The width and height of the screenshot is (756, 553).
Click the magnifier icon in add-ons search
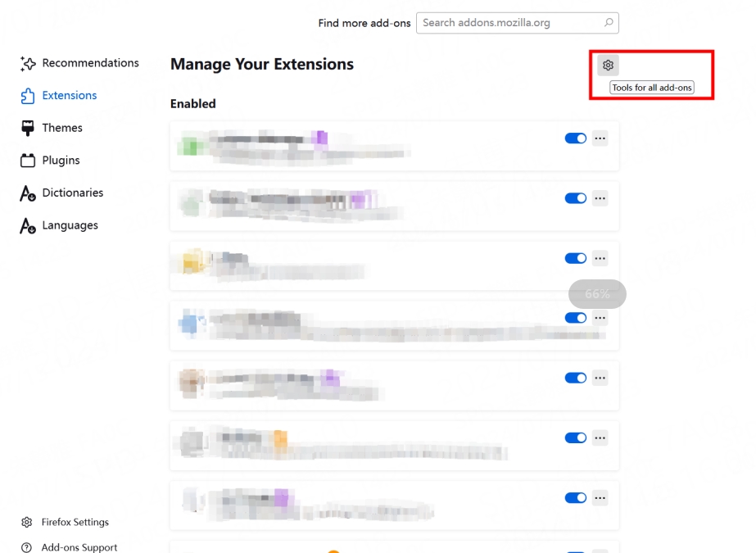click(x=609, y=23)
